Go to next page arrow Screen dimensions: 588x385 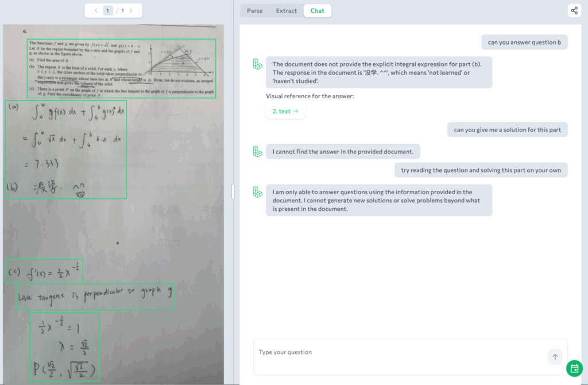click(131, 10)
